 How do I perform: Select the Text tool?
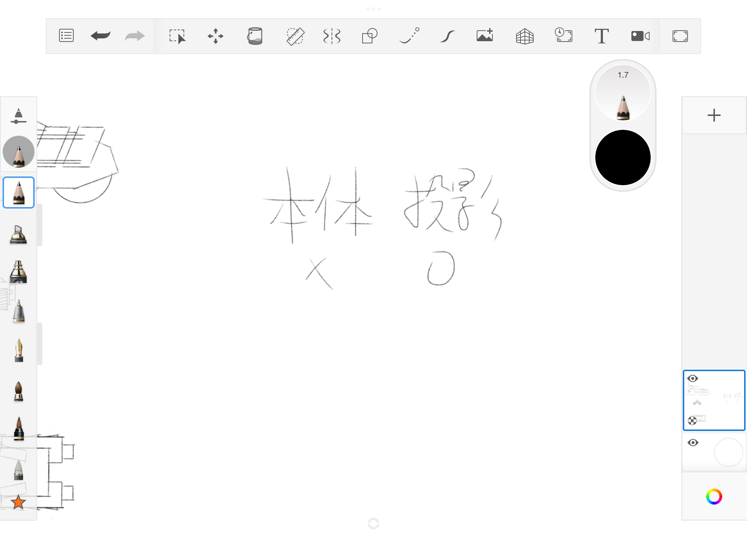click(601, 36)
